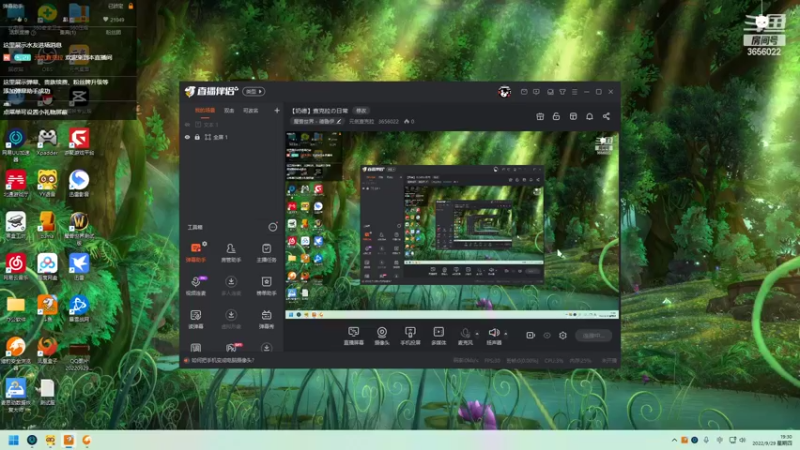Switch to the 我的场景 tab
This screenshot has height=450, width=800.
(x=205, y=111)
